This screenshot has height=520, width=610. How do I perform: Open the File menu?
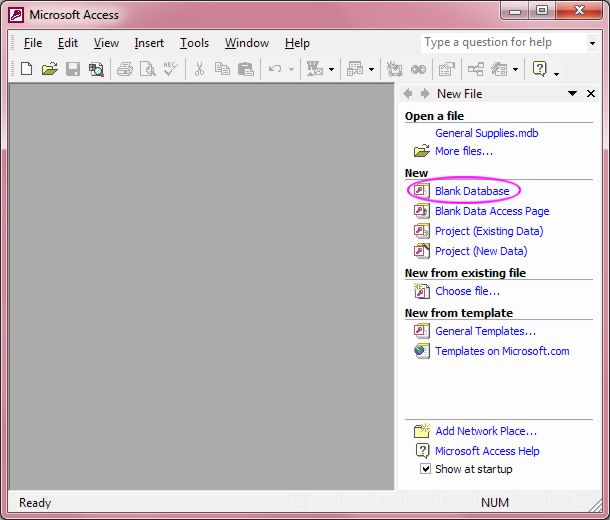coord(33,43)
